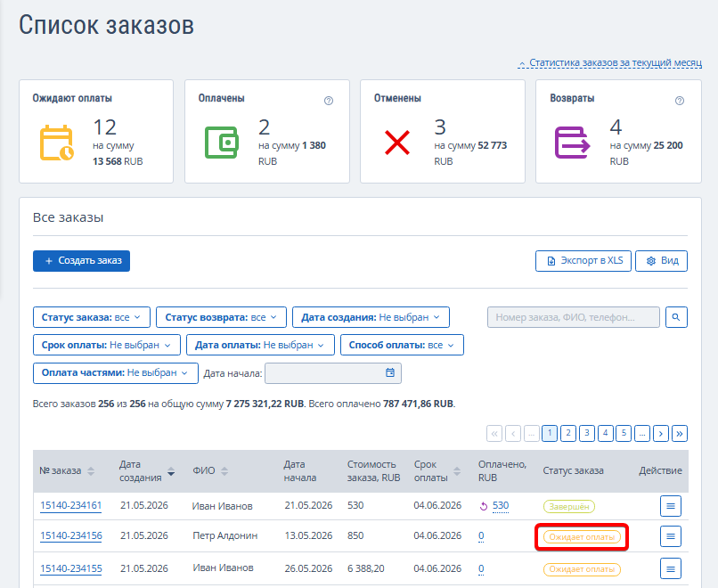
Task: Go to first page double-arrow
Action: (x=494, y=433)
